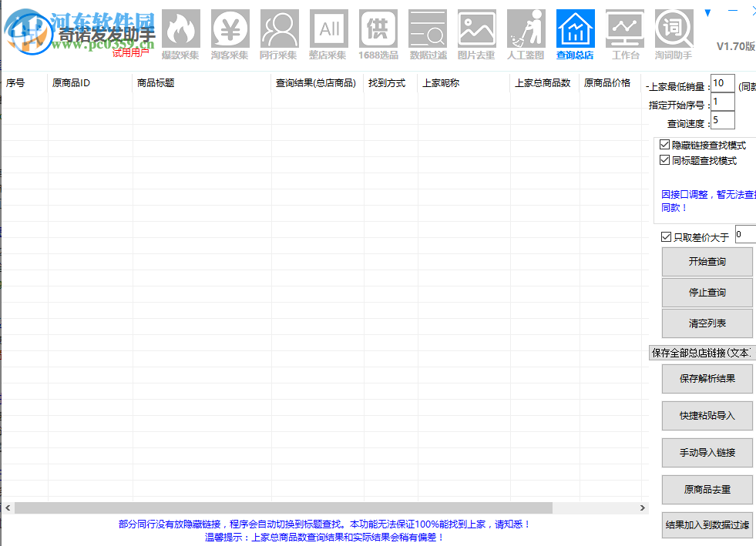Screen dimensions: 756x546
Task: Click the 序号 column header
Action: [25, 83]
